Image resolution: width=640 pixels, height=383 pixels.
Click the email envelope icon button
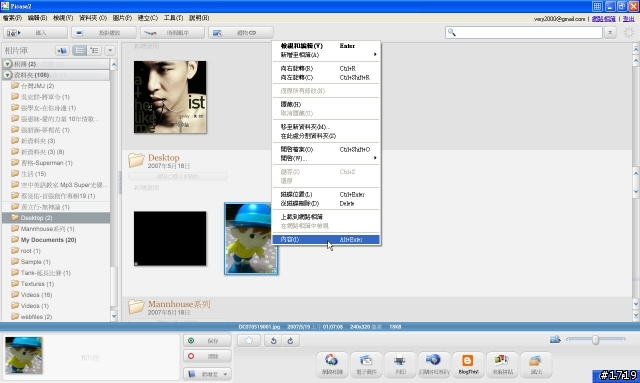366,364
